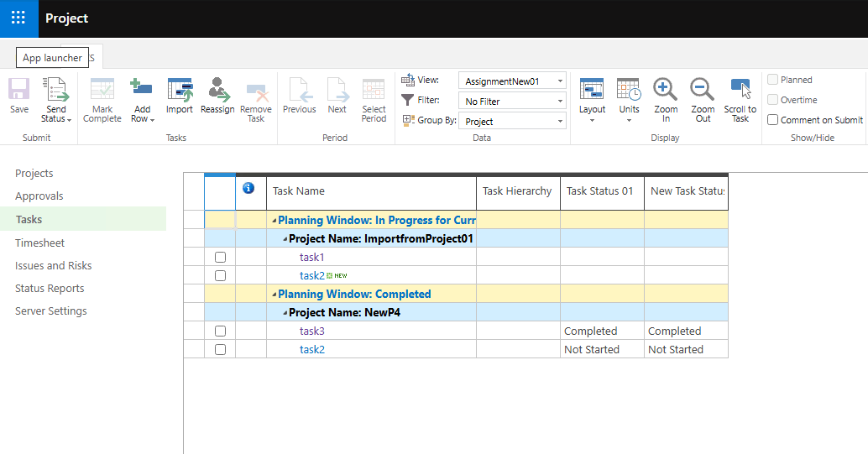Check the box for NewP4 task2 row

coord(220,349)
